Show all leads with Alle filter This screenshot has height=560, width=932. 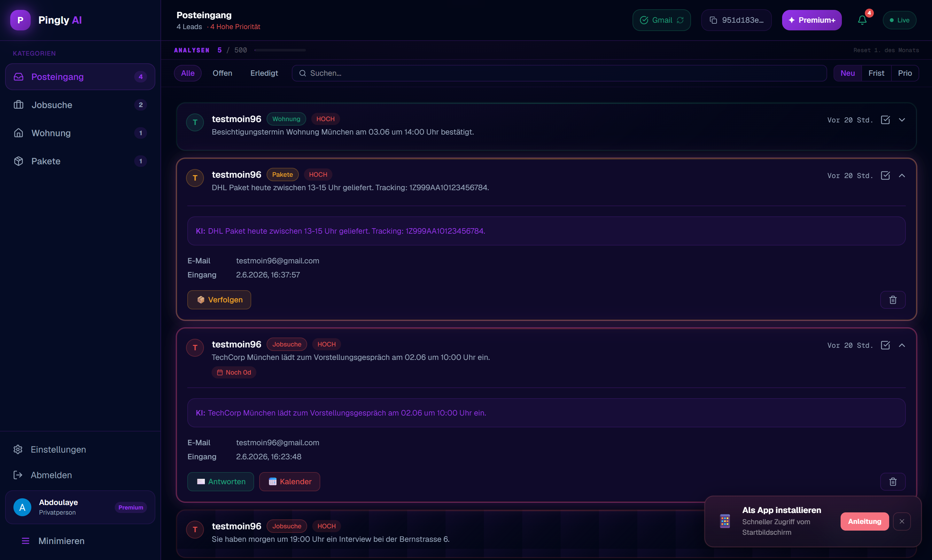(188, 73)
